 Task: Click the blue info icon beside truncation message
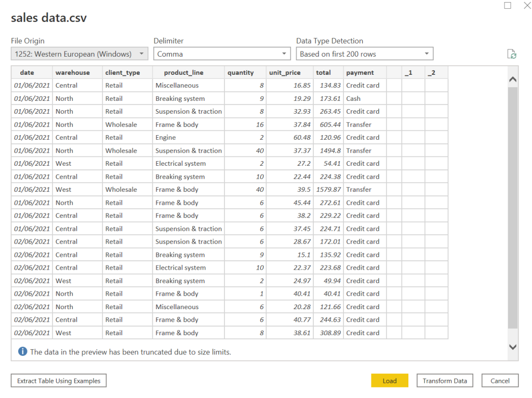click(22, 352)
